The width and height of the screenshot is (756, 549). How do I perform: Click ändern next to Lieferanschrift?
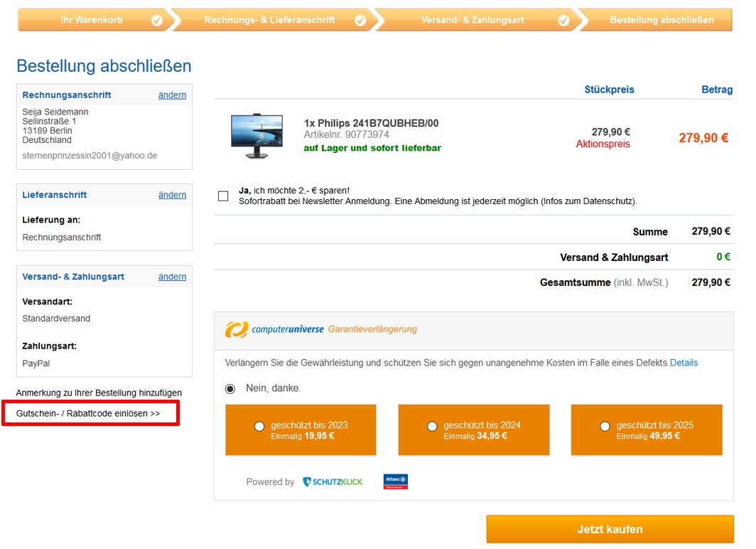tap(172, 195)
